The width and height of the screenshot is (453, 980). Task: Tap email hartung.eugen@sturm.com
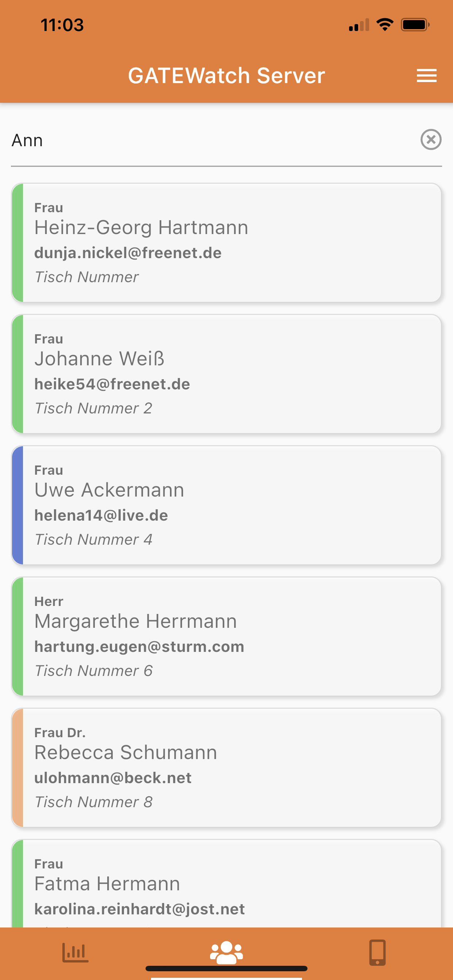click(x=139, y=647)
